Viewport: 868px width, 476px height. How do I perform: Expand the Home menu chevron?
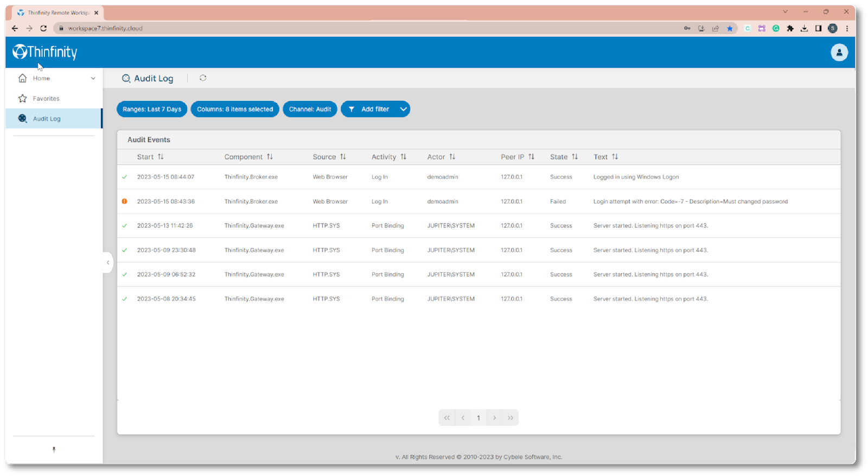click(93, 78)
